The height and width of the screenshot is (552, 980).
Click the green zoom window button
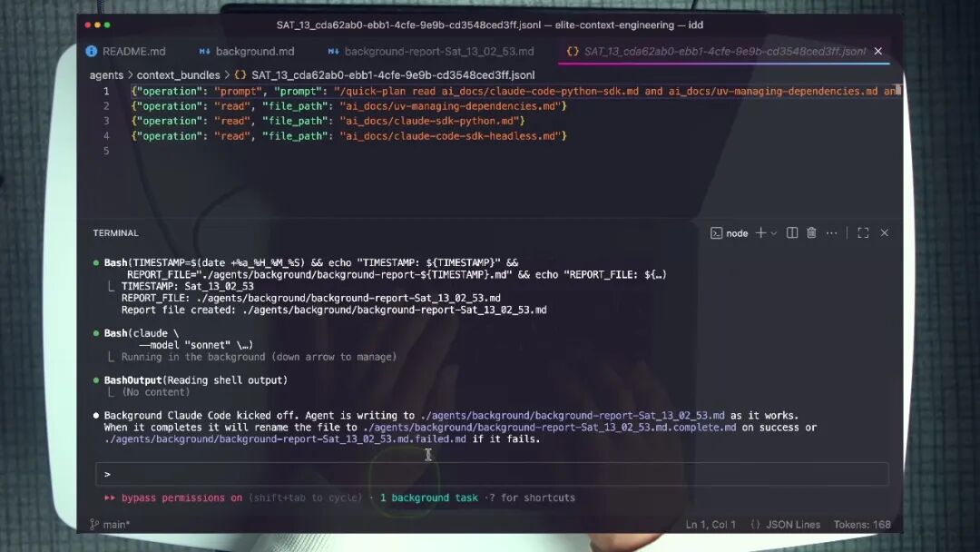click(x=107, y=25)
